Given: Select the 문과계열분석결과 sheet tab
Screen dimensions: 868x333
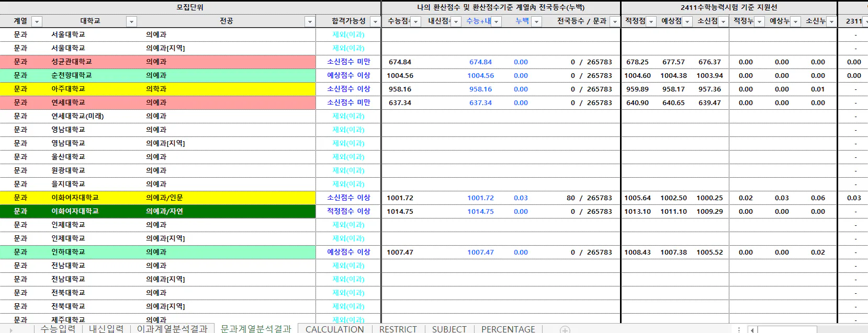Looking at the screenshot, I should coord(256,329).
